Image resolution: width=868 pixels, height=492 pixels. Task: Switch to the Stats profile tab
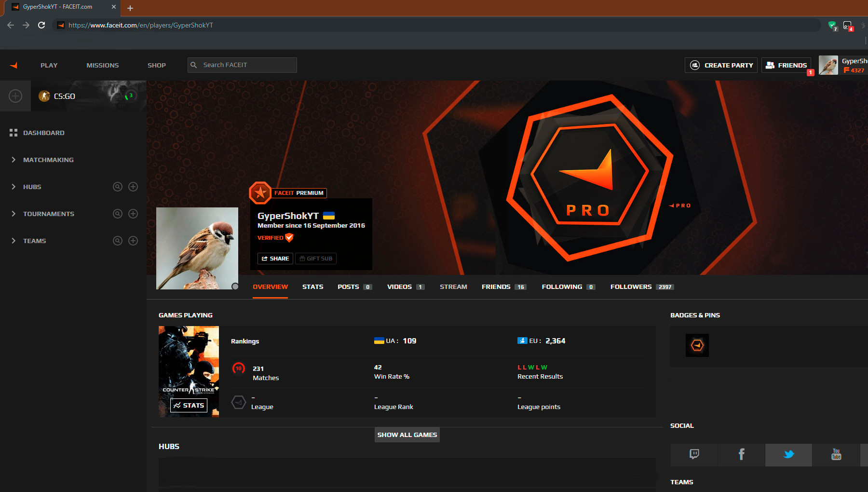[312, 287]
